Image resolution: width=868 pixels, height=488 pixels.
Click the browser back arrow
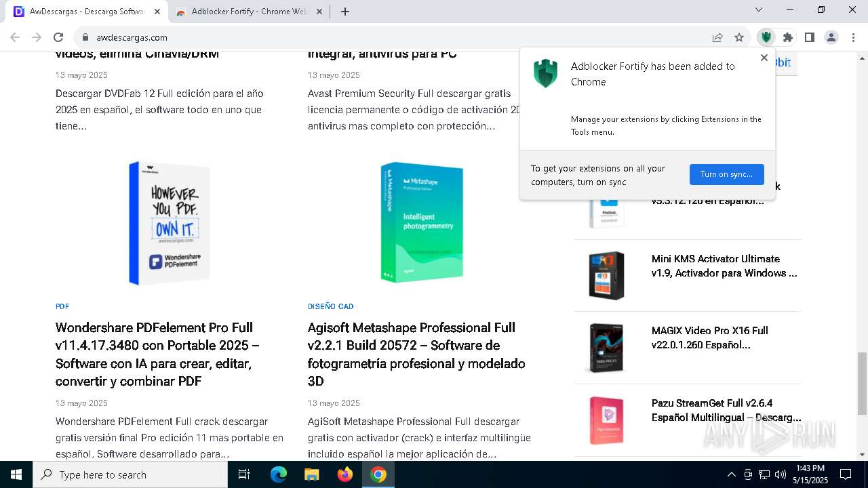(x=15, y=37)
